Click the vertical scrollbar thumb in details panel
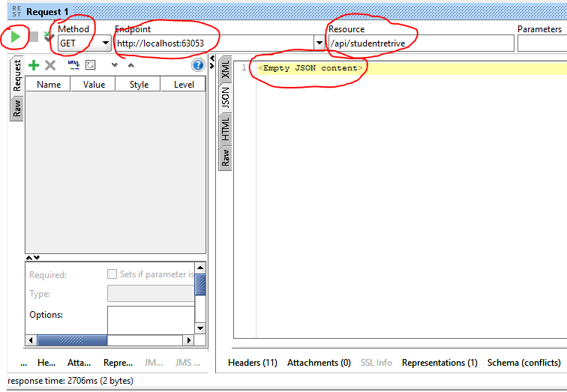This screenshot has height=392, width=567. [200, 285]
